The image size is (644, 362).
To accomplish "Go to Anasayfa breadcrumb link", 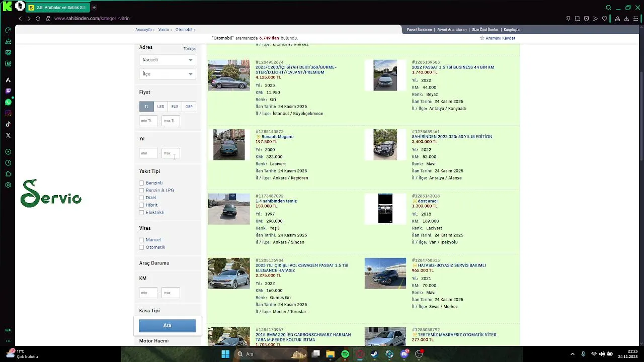I will coord(143,30).
